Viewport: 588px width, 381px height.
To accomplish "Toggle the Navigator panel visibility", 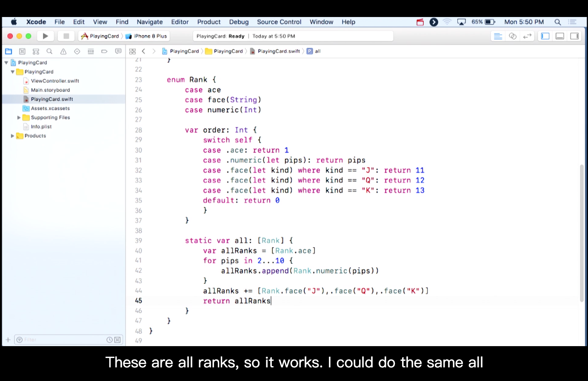I will coord(545,36).
